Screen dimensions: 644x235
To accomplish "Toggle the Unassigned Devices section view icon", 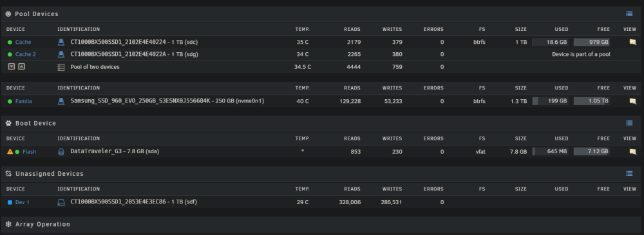I will coord(629,174).
